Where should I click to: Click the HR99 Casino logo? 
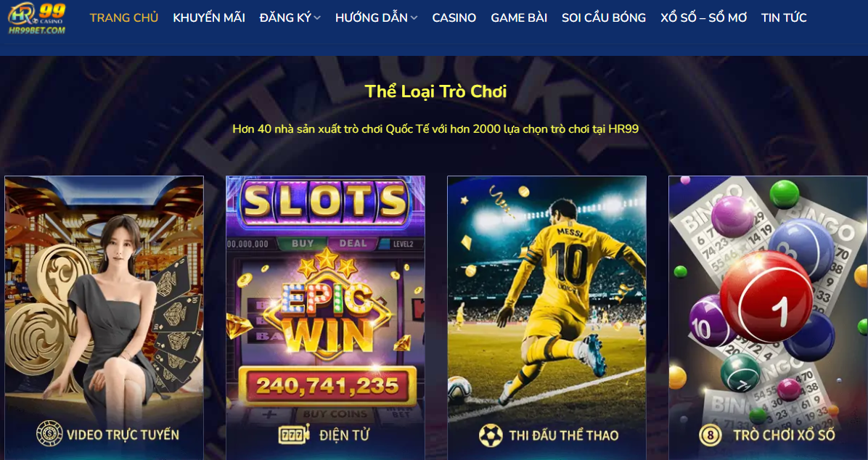pos(36,18)
